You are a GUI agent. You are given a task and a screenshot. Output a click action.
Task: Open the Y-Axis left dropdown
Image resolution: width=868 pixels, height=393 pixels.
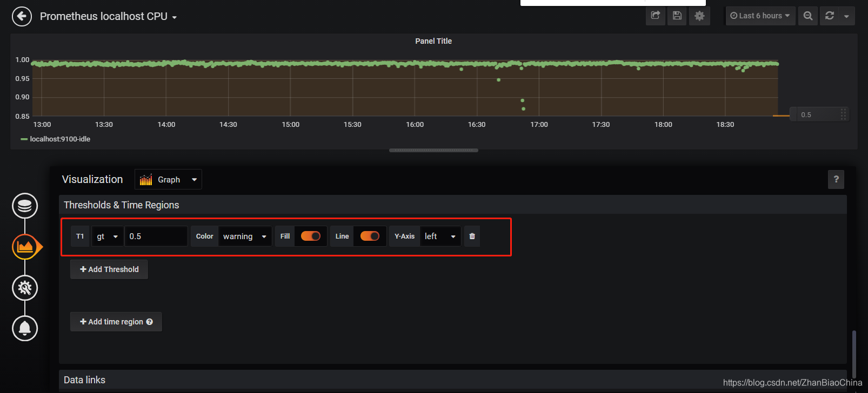[x=440, y=236]
